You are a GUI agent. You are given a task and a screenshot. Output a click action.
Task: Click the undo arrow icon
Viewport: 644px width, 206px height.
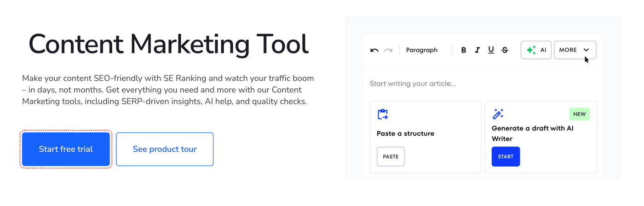(374, 50)
